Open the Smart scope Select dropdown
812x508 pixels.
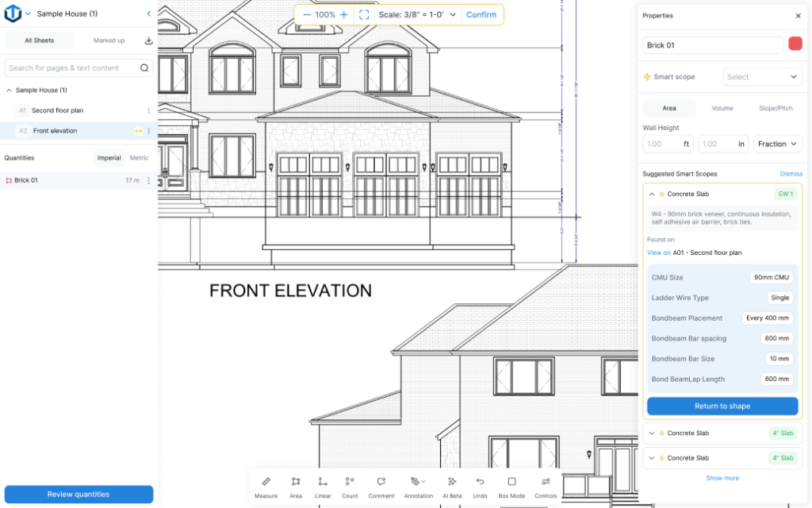pyautogui.click(x=761, y=76)
